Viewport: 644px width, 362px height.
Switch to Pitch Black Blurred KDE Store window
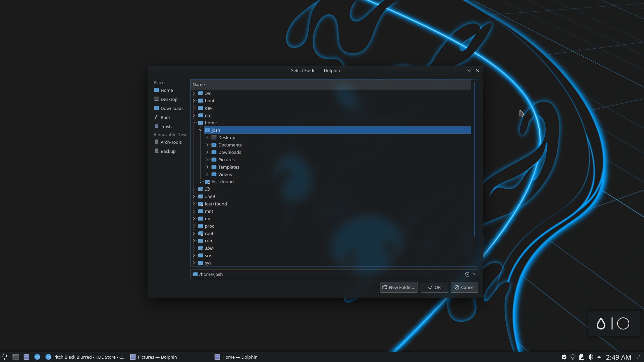(x=85, y=357)
